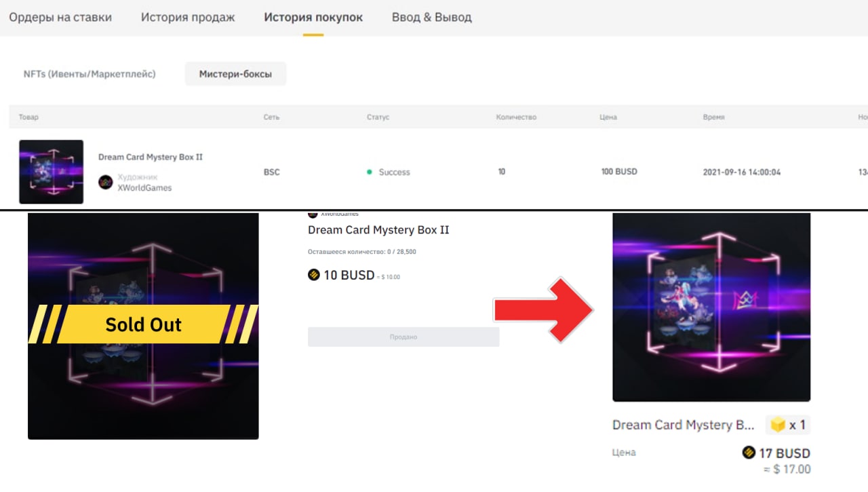Click the Sold Out mystery box image
Screen dimensions: 868x492
pos(143,326)
